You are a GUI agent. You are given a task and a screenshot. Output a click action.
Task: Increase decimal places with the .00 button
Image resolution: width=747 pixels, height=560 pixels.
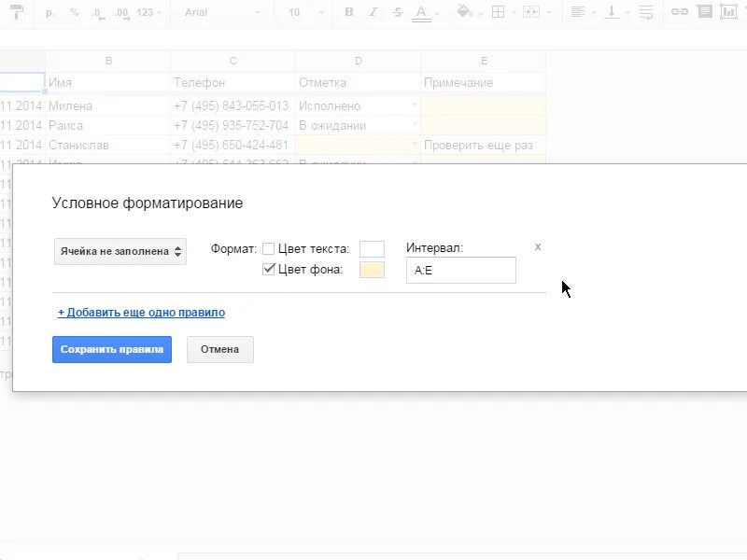122,13
